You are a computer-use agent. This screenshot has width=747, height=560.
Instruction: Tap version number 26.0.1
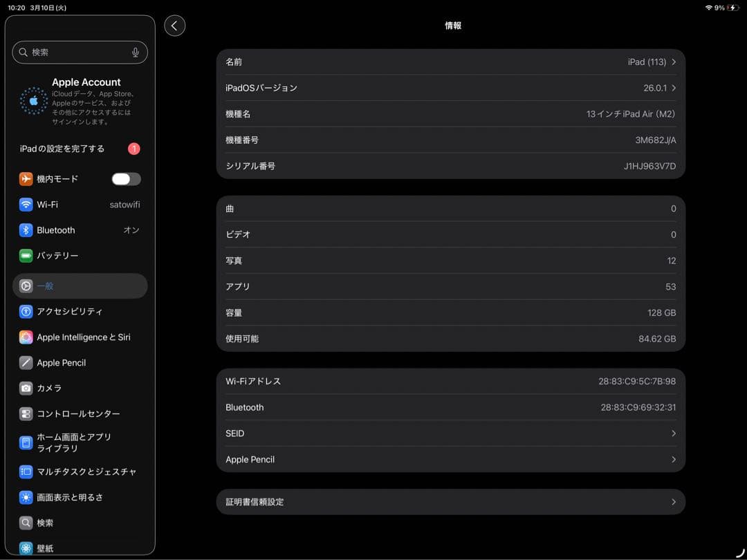click(x=655, y=88)
